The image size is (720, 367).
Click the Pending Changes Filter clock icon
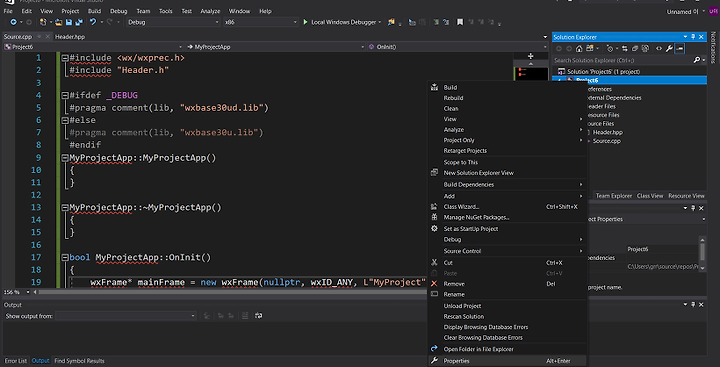610,48
